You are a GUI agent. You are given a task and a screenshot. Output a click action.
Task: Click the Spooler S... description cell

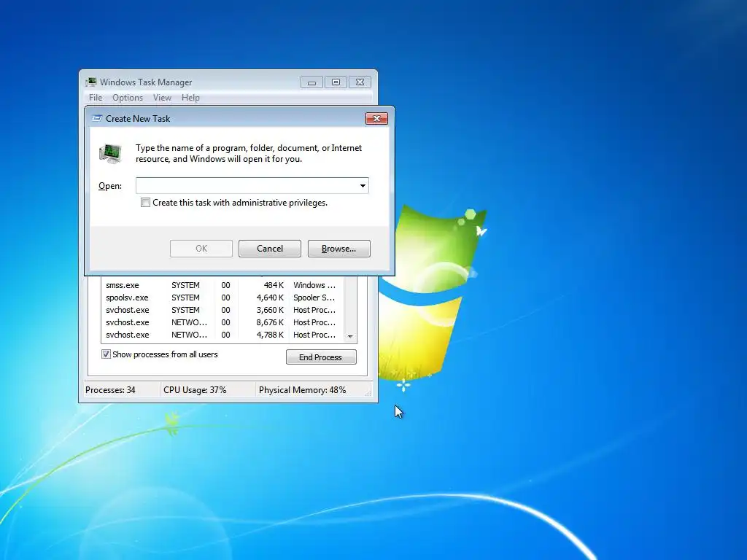(314, 297)
